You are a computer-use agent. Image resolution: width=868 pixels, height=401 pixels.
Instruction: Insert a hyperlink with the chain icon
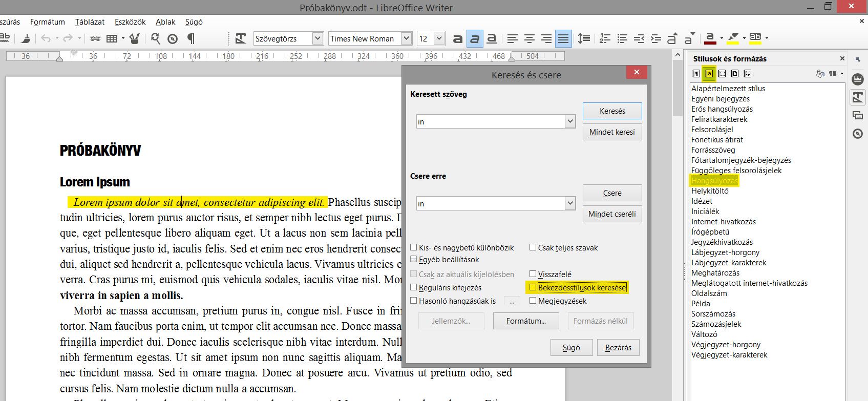95,38
